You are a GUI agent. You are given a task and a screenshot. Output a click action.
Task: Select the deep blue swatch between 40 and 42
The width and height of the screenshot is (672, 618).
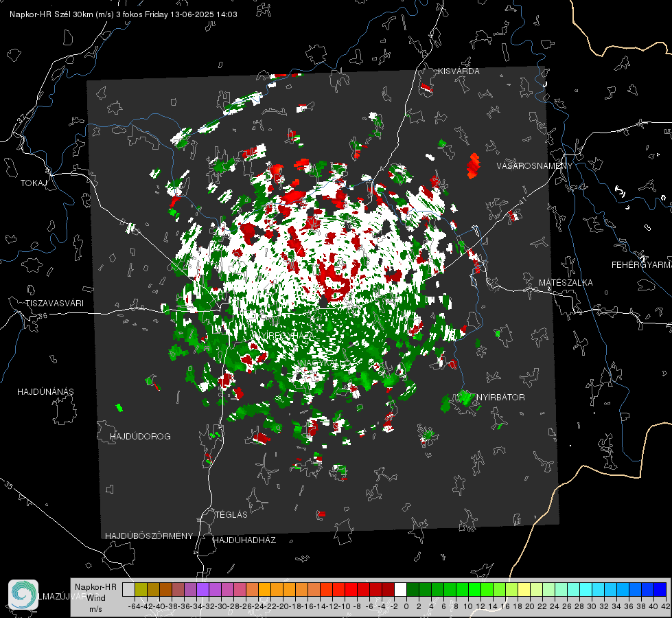pos(660,589)
